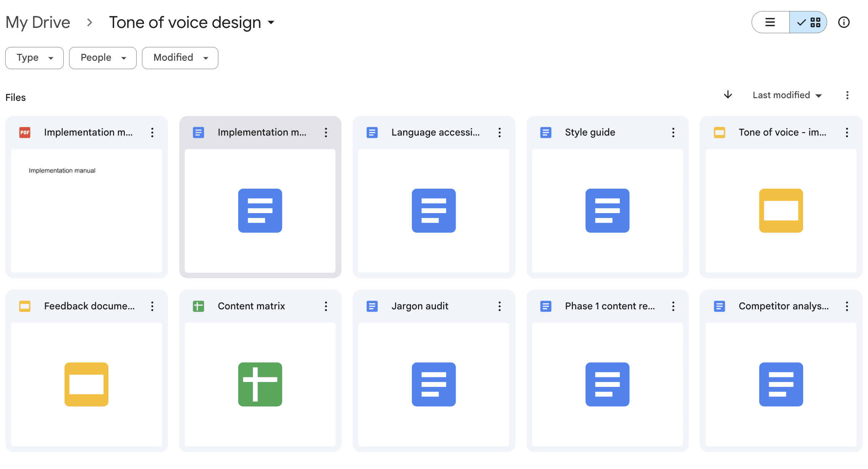The image size is (868, 469).
Task: Open more actions for Feedback document
Action: pos(152,306)
